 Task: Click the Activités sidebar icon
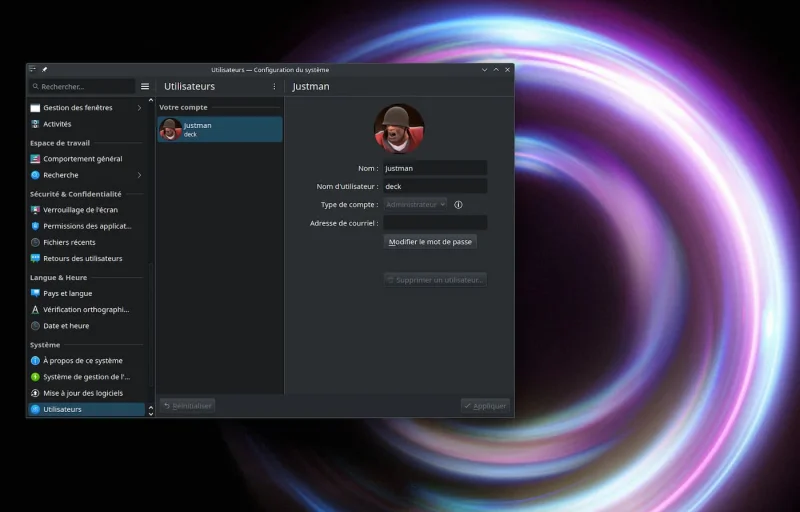tap(35, 124)
